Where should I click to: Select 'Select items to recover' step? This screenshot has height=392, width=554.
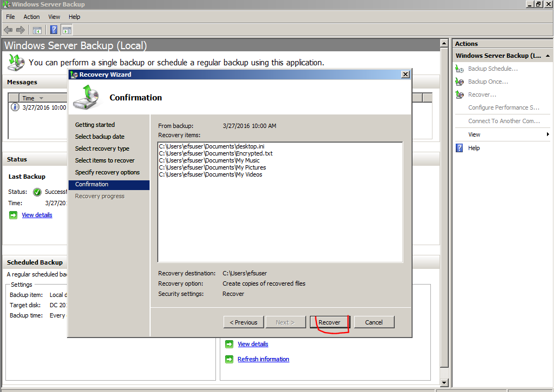105,160
